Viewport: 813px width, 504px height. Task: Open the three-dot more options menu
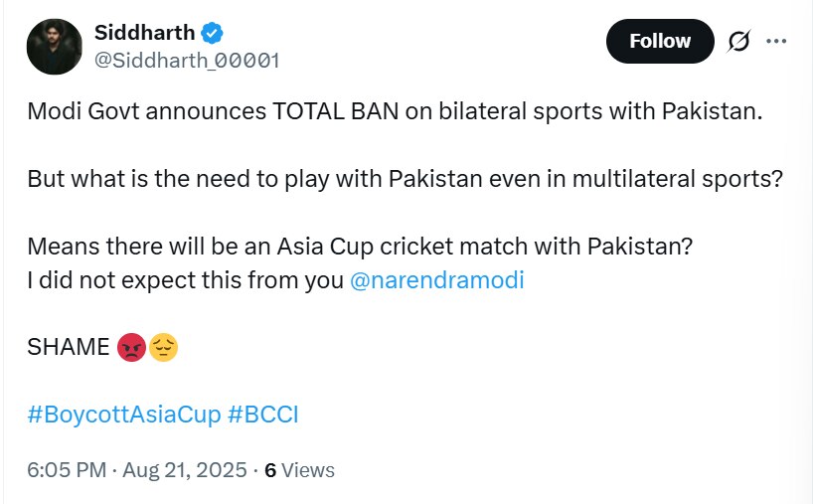point(777,42)
